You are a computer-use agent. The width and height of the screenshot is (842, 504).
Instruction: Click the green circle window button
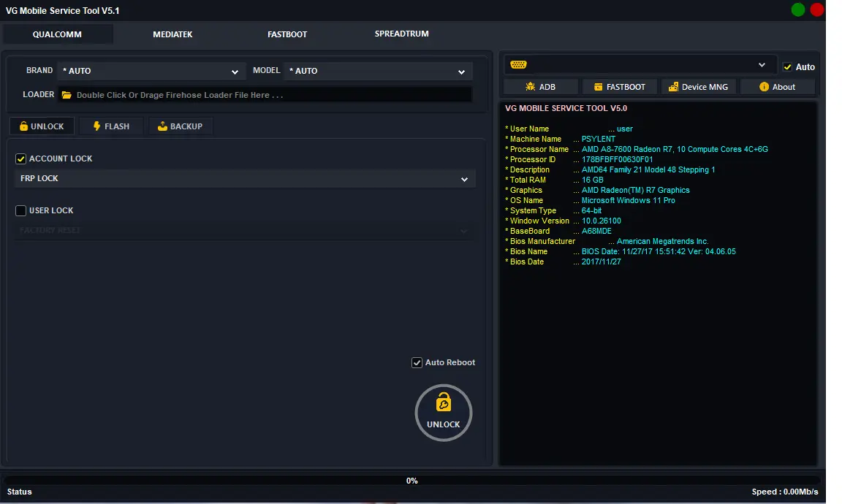pyautogui.click(x=798, y=9)
